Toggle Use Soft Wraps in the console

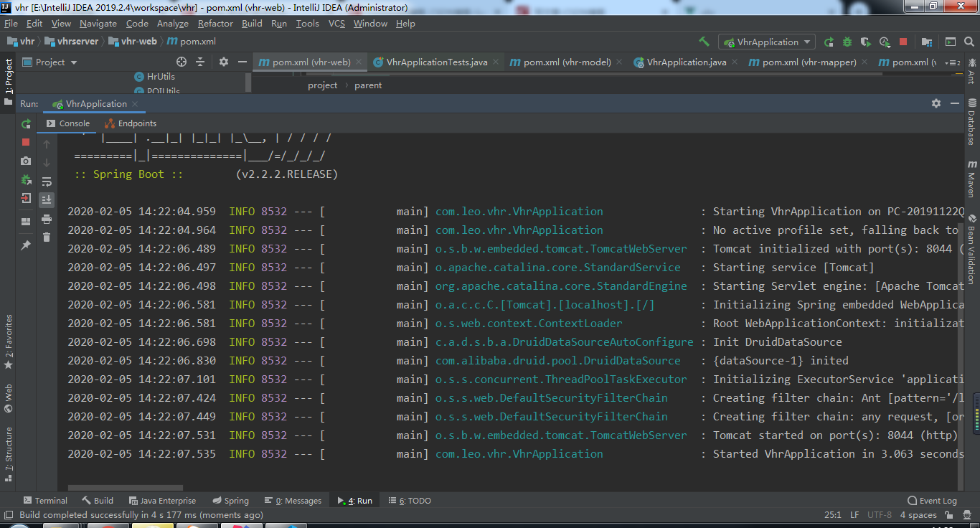click(47, 181)
